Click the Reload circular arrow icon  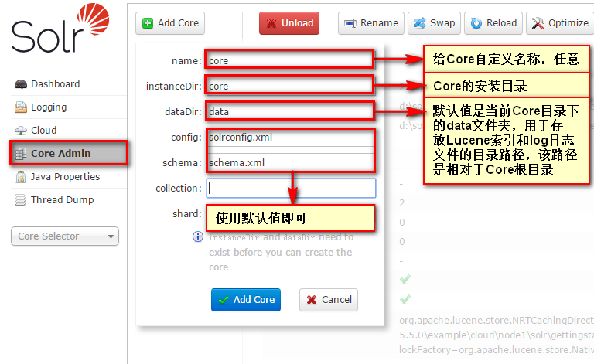476,23
